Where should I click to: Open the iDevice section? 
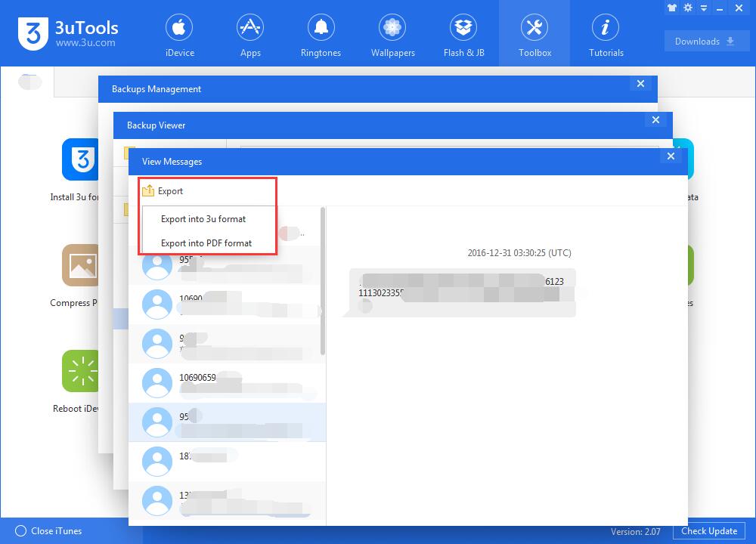click(179, 36)
